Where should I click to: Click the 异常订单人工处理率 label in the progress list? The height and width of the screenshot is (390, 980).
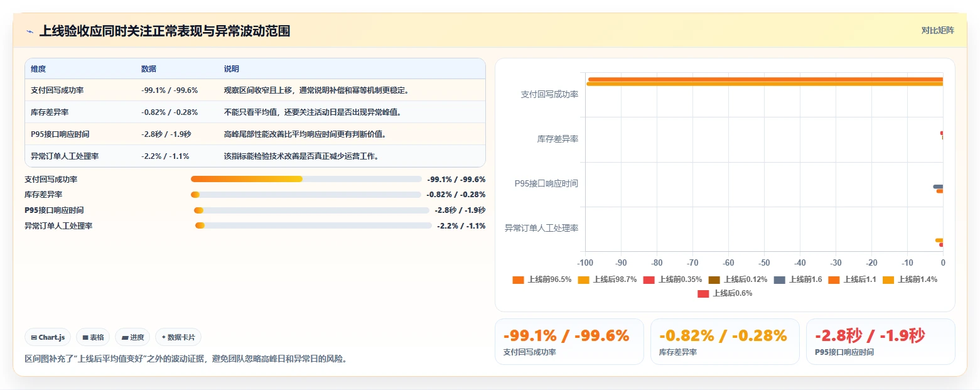58,225
